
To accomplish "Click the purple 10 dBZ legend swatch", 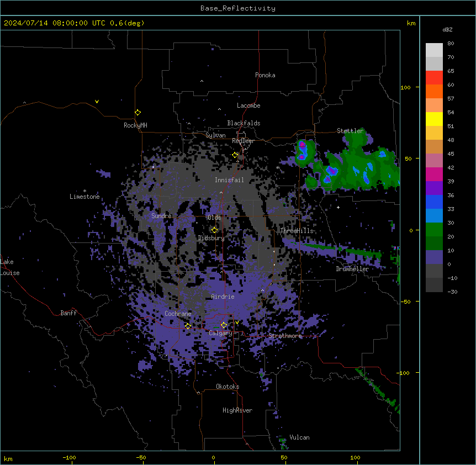I will coord(434,257).
